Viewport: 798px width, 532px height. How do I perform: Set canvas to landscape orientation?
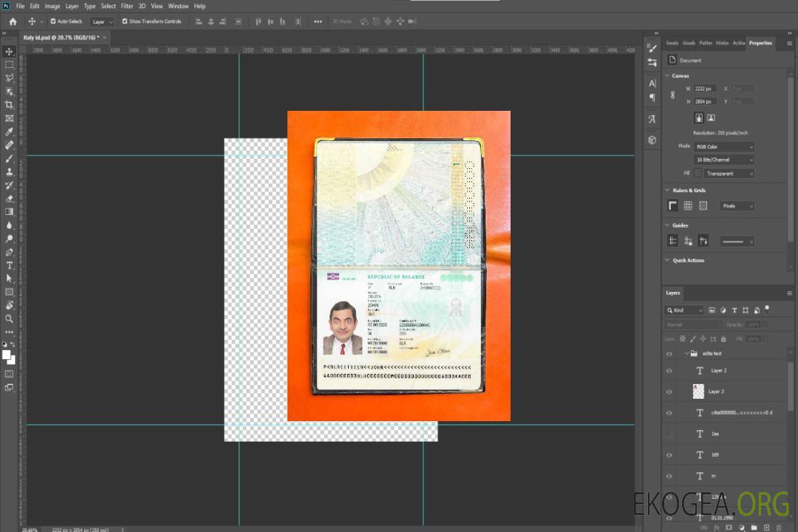[711, 118]
